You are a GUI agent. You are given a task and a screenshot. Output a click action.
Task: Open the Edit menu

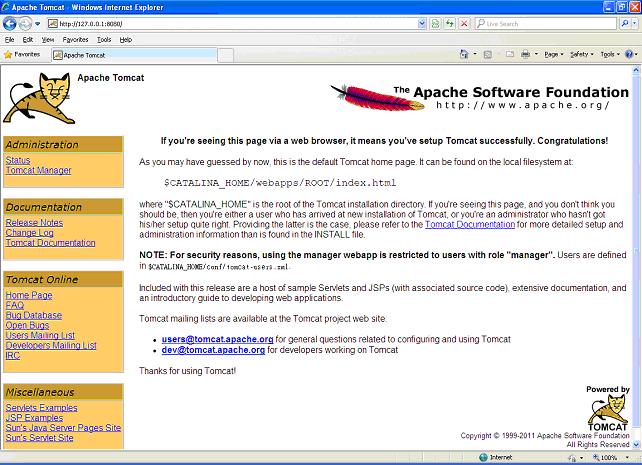28,40
